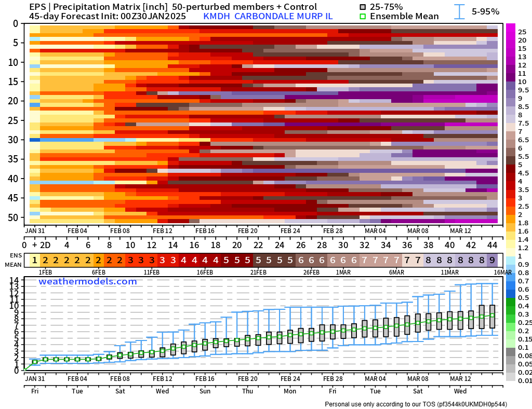Click the last gray box at chart's right end
This screenshot has height=409, width=532.
pyautogui.click(x=492, y=316)
